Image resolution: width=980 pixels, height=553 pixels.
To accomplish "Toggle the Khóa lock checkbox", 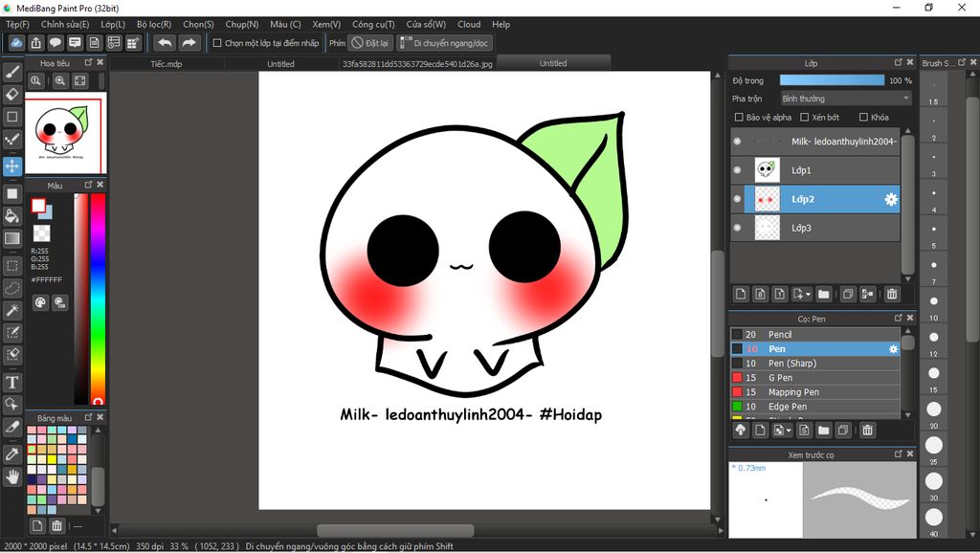I will coord(863,117).
